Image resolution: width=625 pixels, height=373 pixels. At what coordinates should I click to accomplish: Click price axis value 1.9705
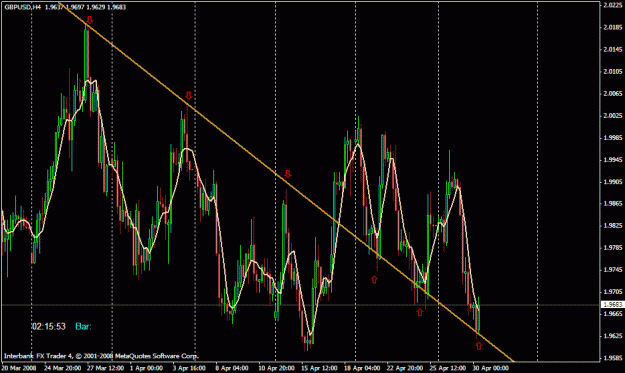[613, 292]
